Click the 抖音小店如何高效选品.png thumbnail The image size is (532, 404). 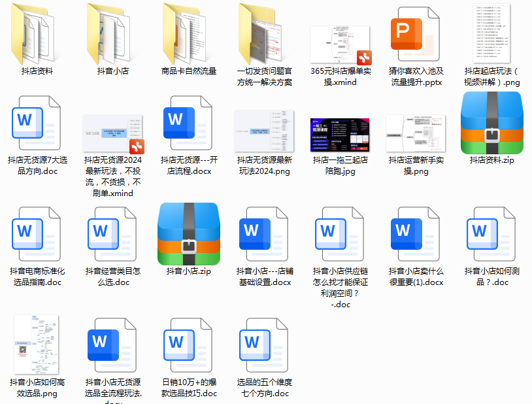tap(37, 345)
